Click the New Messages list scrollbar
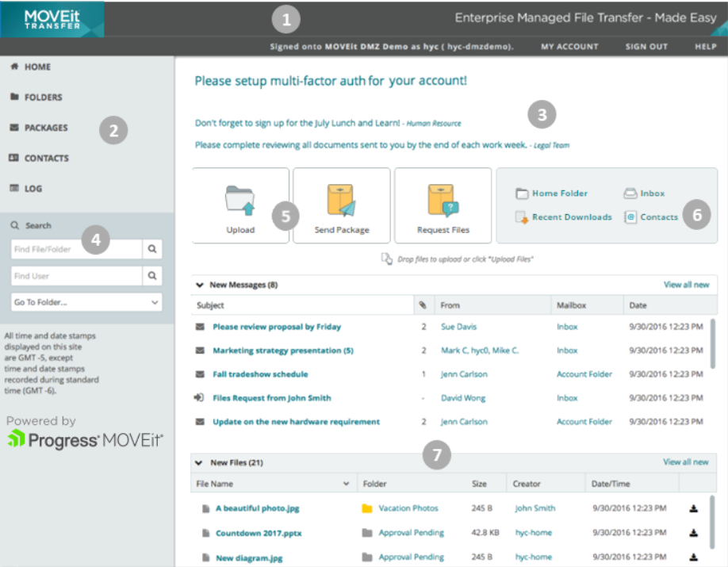The image size is (728, 567). tap(713, 341)
